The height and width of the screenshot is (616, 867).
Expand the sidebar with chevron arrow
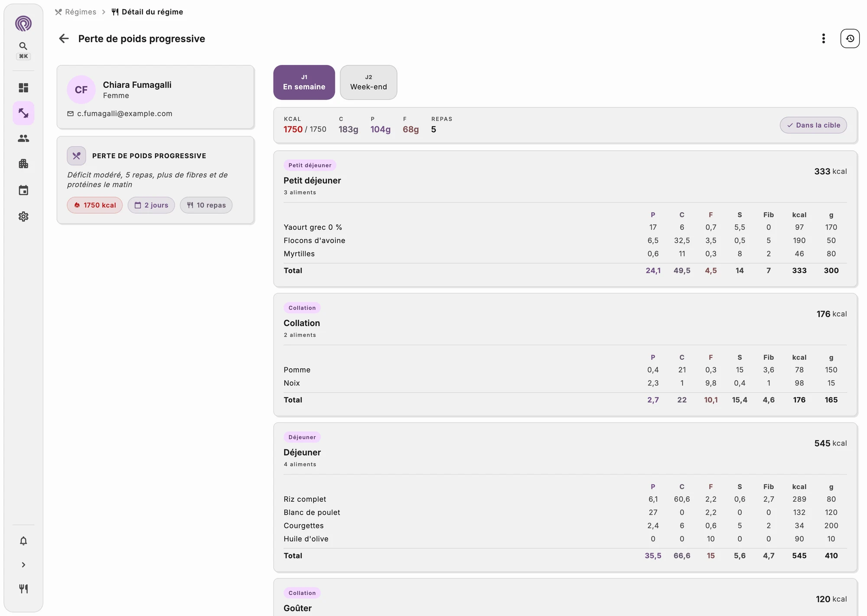point(23,565)
